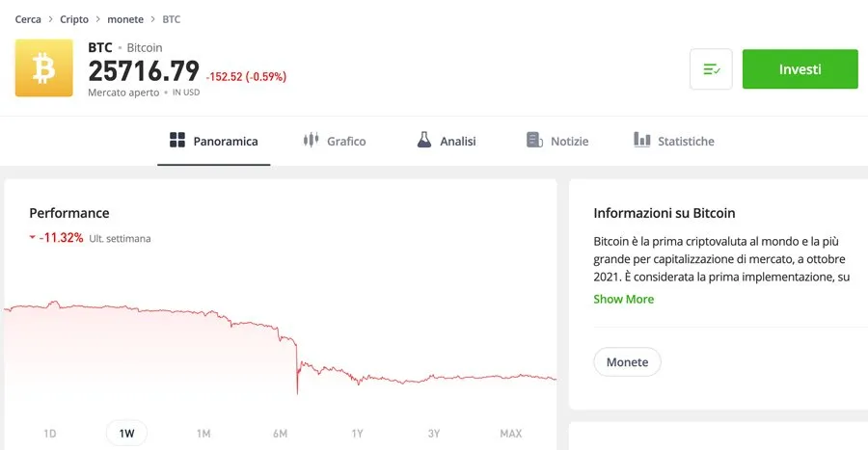Open the watchlist checklist icon button
The image size is (868, 450).
pos(711,69)
